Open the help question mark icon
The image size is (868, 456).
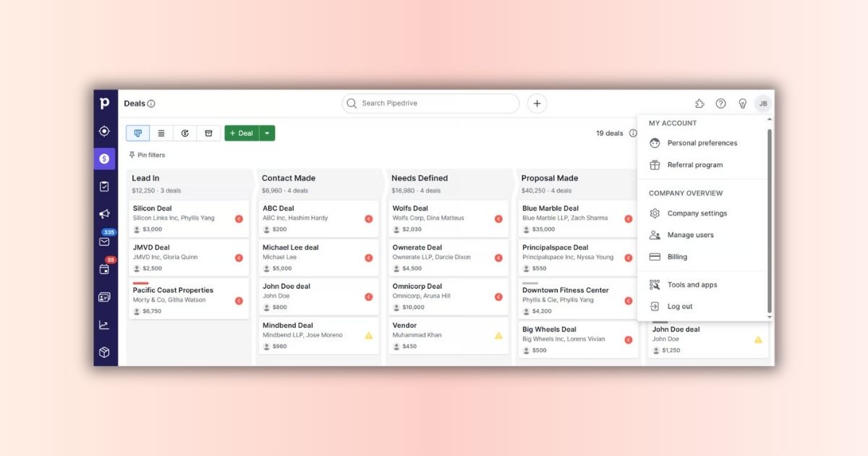point(721,104)
